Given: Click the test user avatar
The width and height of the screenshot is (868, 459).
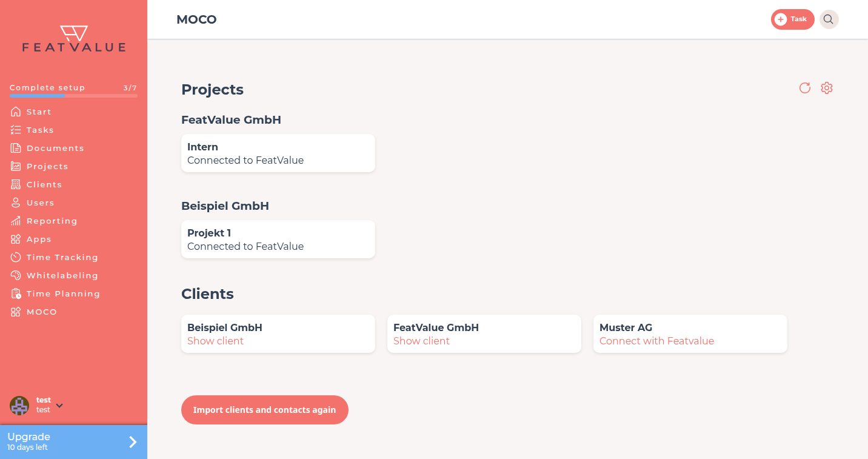Looking at the screenshot, I should (19, 405).
